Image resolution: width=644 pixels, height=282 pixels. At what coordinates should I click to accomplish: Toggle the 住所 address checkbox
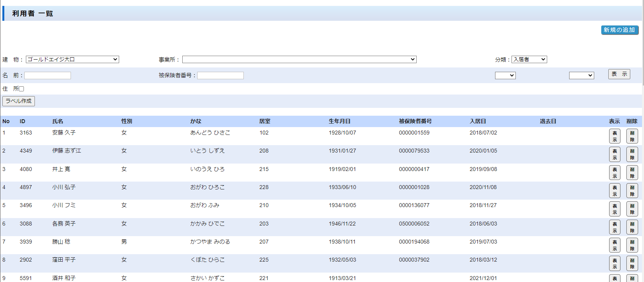tap(22, 89)
